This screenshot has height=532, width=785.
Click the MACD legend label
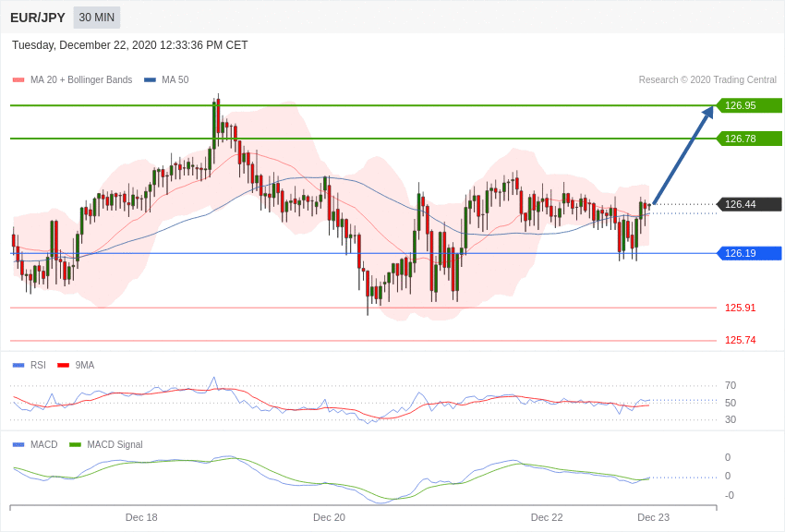tap(44, 444)
